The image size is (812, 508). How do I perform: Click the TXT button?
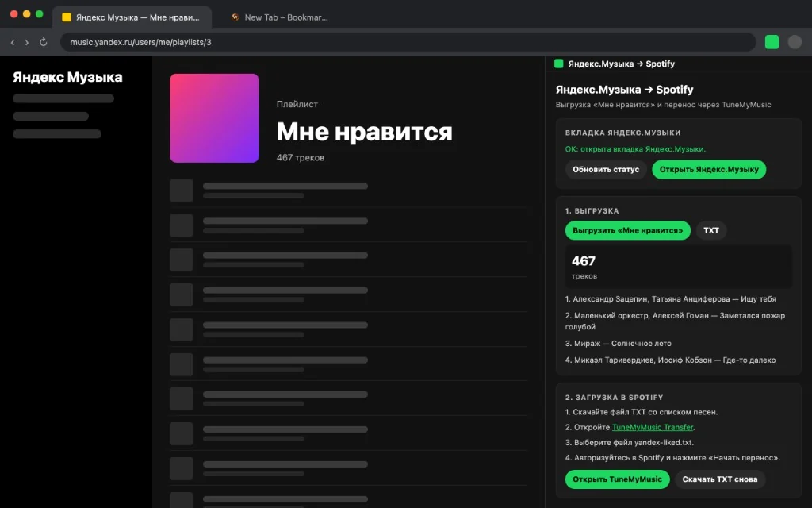[x=711, y=231]
